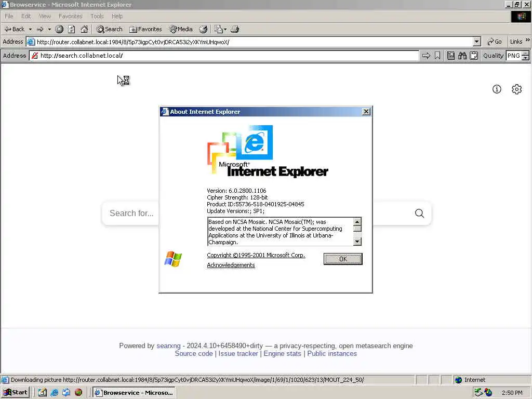The width and height of the screenshot is (532, 399).
Task: Click the Quality PNG value field
Action: (514, 56)
